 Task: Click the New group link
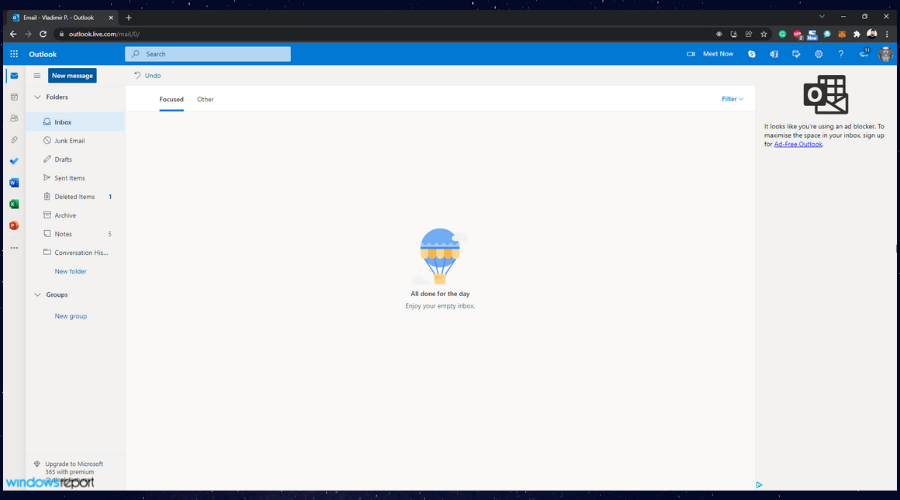(71, 316)
